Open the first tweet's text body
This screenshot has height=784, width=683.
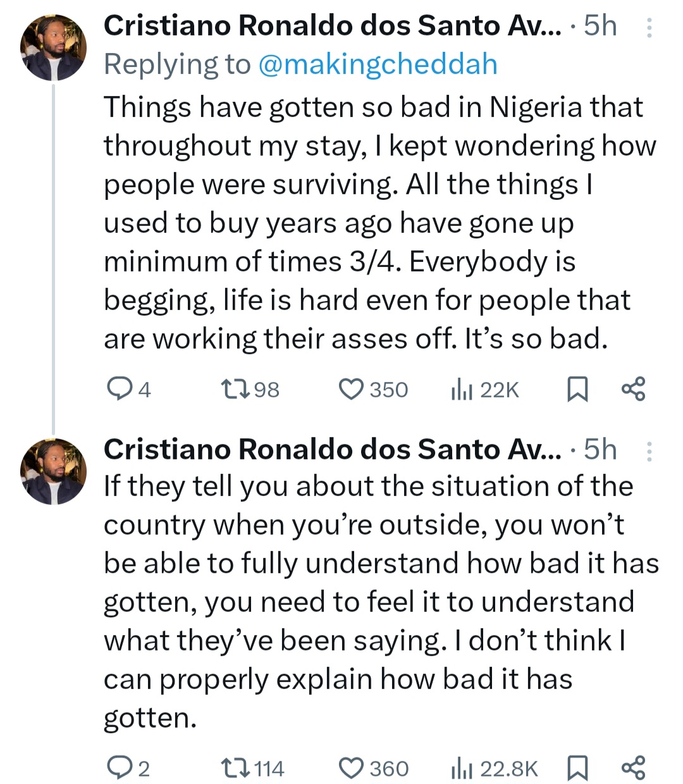tap(379, 223)
